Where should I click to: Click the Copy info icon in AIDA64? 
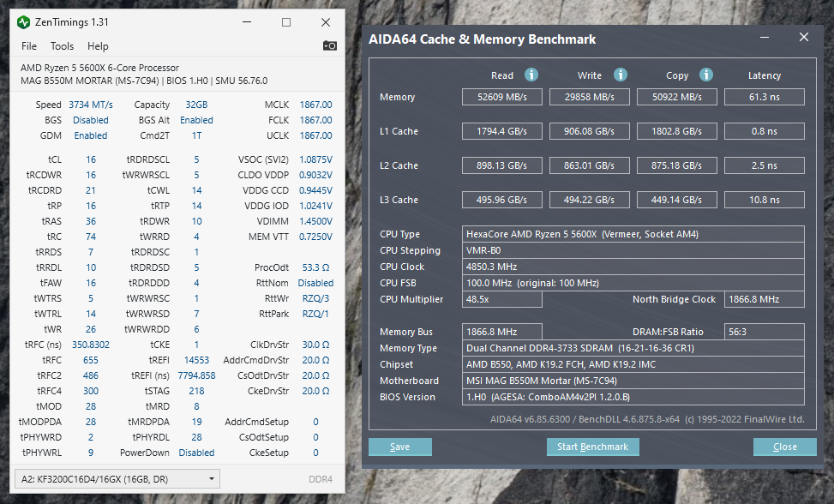(705, 75)
